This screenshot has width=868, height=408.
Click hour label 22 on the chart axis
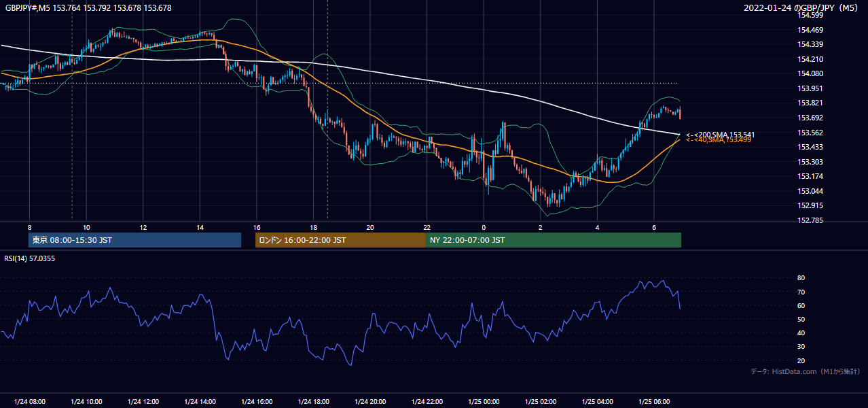427,227
